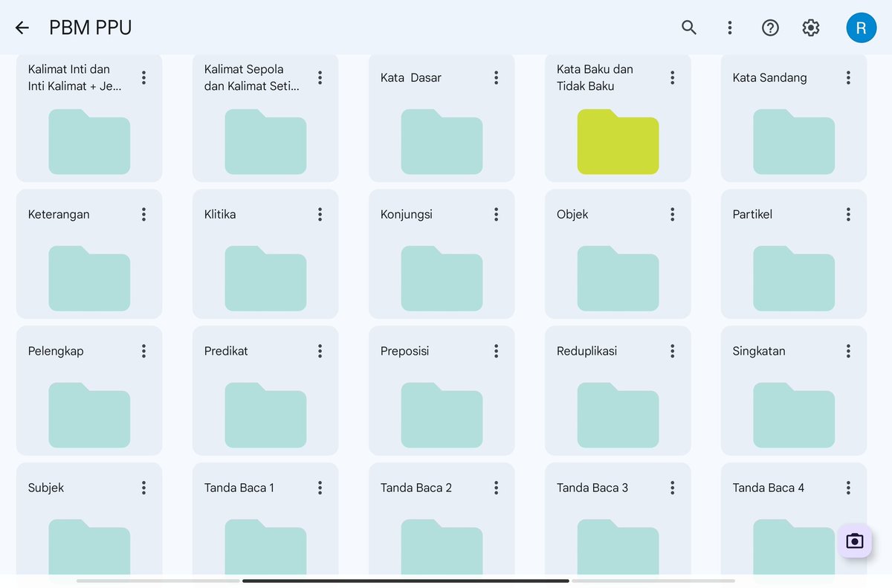
Task: Open the help question mark icon
Action: pyautogui.click(x=770, y=28)
